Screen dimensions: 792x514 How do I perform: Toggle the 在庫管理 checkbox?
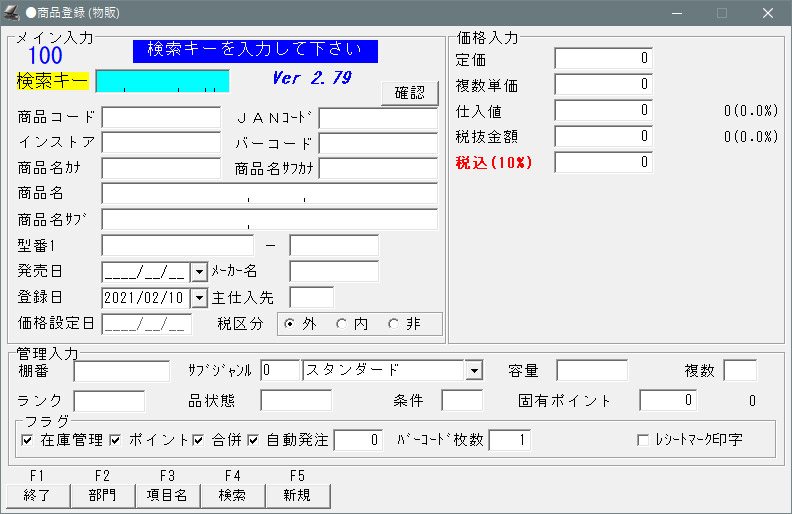27,440
